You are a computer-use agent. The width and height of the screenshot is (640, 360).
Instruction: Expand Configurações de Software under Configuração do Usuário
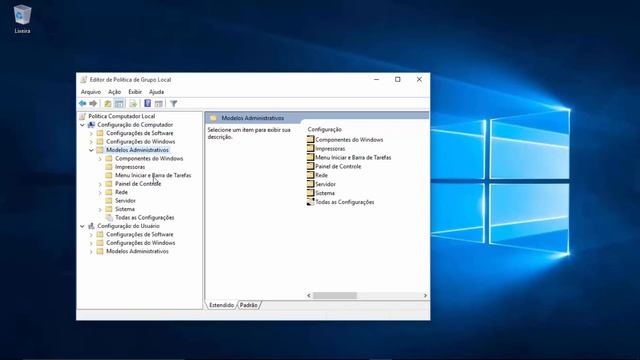[x=91, y=235]
